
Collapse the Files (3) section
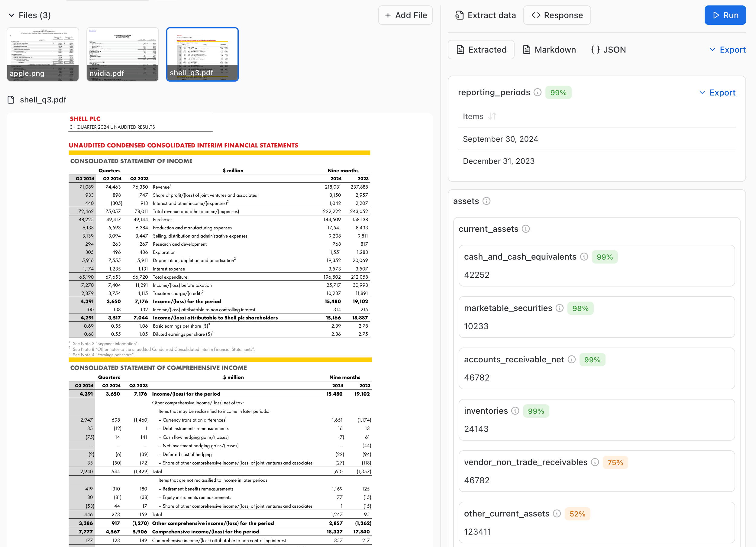click(12, 15)
